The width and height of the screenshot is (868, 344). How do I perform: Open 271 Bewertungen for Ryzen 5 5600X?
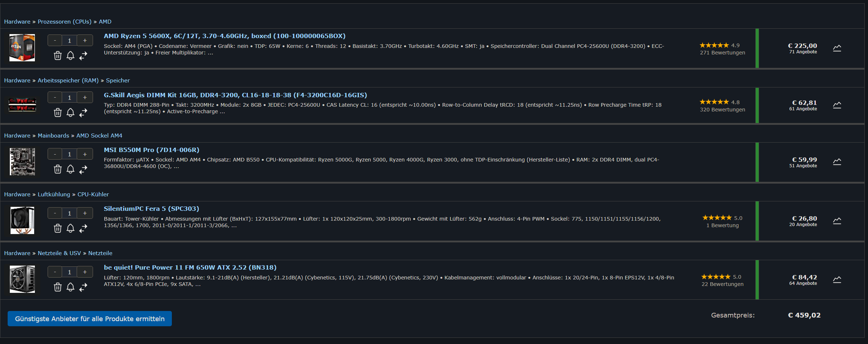[722, 53]
